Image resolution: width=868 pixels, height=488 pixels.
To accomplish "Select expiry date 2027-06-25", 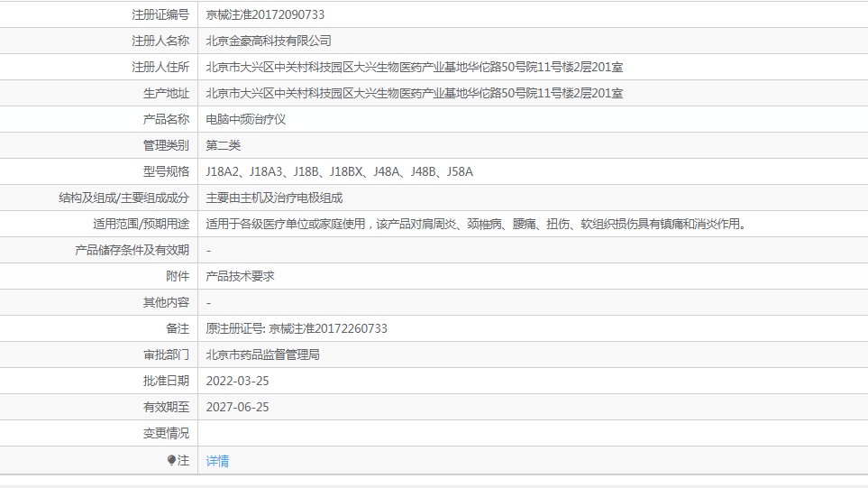I will click(x=237, y=407).
